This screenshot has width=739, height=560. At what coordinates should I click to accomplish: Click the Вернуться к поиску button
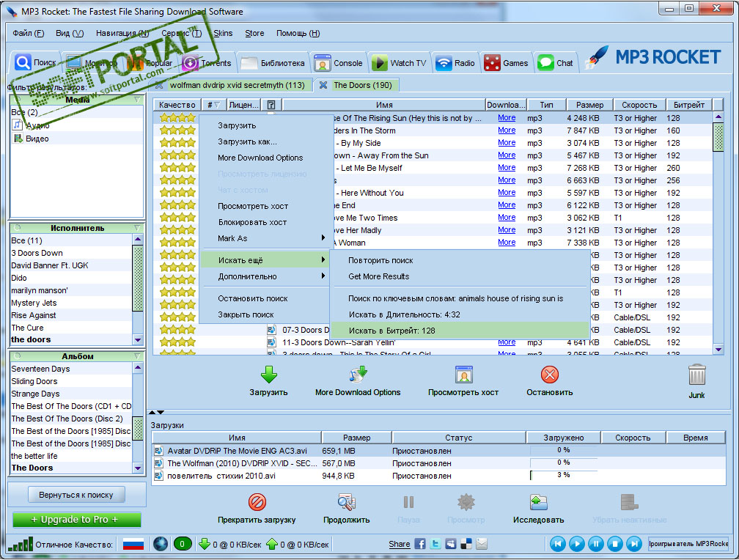click(x=76, y=495)
